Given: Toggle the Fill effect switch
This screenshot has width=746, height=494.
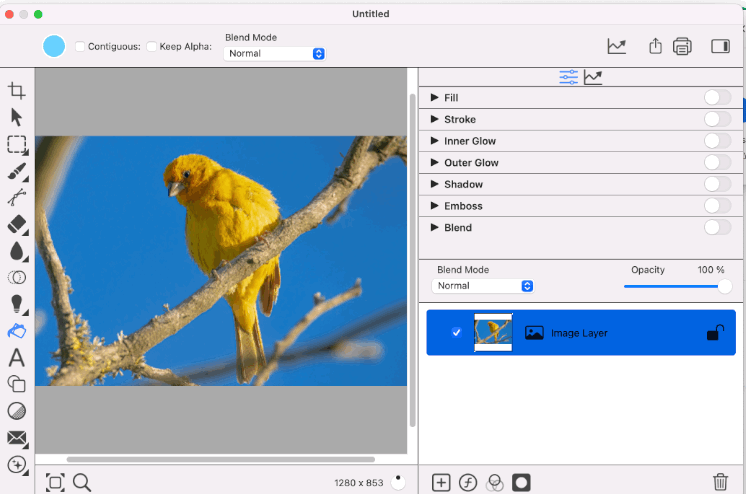Looking at the screenshot, I should pos(717,98).
